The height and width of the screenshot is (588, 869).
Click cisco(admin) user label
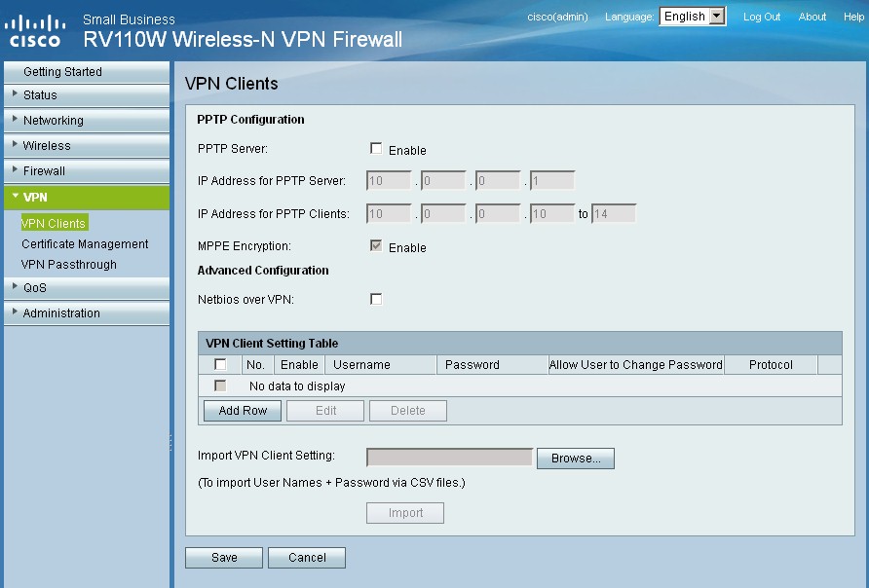pos(557,17)
